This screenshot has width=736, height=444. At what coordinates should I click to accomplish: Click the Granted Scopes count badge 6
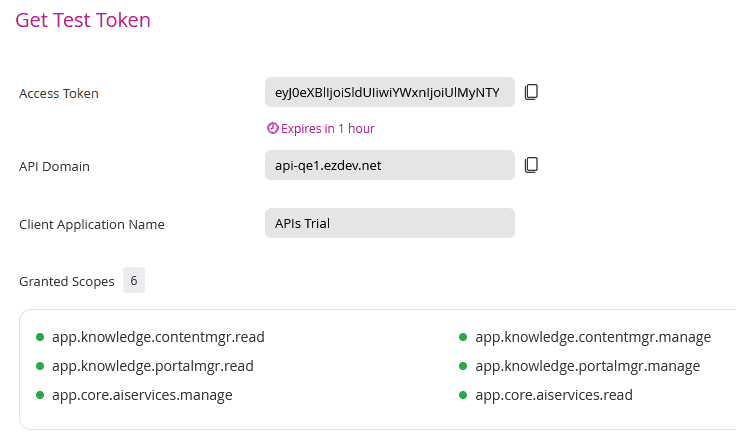(x=134, y=281)
